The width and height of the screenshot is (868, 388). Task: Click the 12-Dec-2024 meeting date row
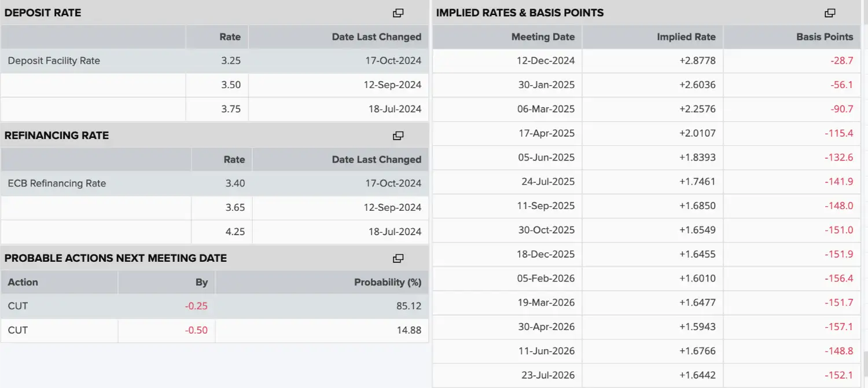pos(646,61)
